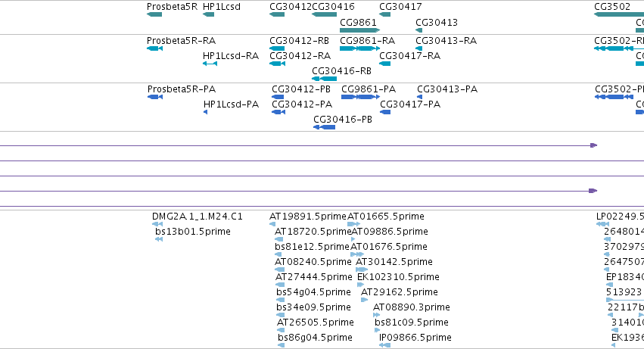The width and height of the screenshot is (644, 349).
Task: Select protein label HP1Lcsd-PA
Action: click(232, 104)
